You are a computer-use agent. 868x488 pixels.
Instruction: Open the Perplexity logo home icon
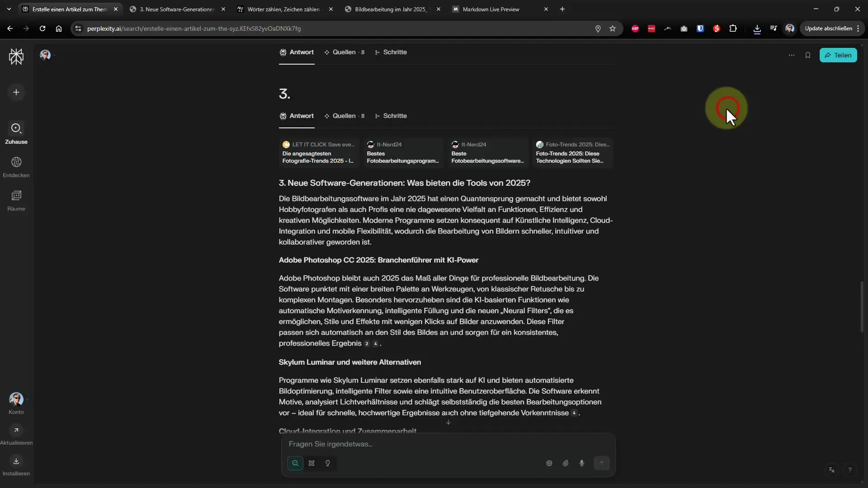16,56
